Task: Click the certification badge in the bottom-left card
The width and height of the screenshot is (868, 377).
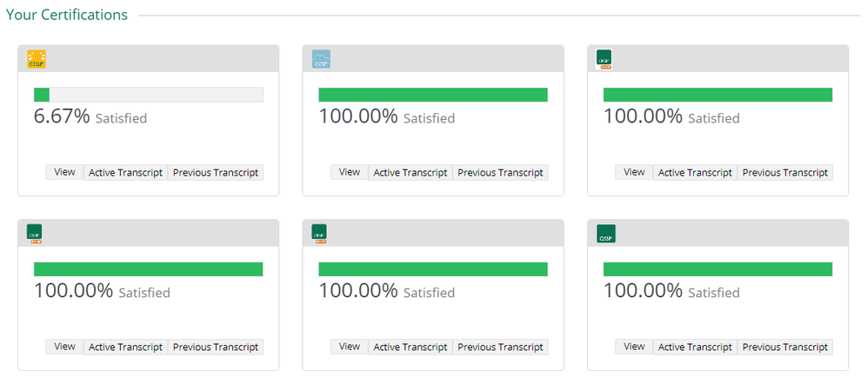Action: (x=36, y=234)
